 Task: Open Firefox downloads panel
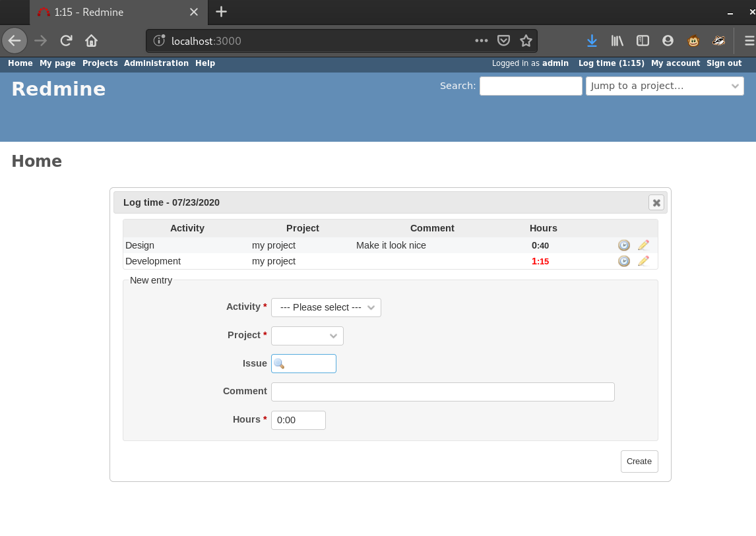[x=592, y=41]
